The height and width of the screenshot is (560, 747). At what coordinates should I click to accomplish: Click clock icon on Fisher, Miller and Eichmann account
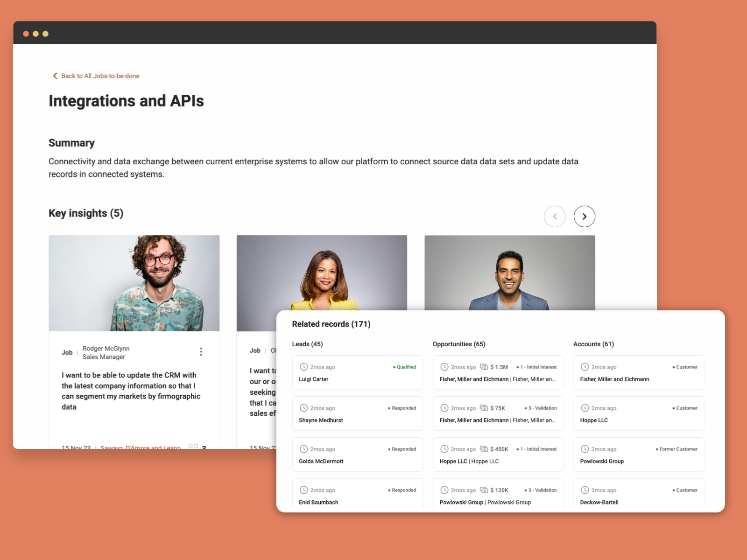585,367
